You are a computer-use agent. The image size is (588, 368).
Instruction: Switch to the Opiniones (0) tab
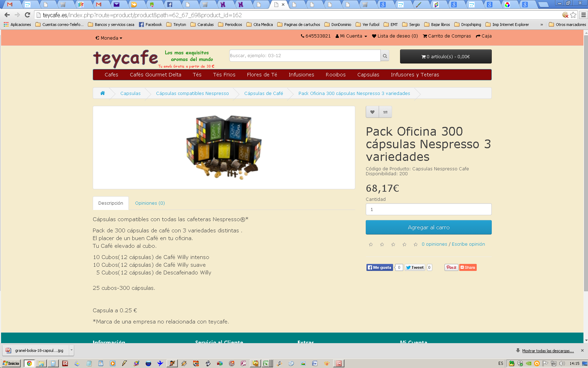click(x=150, y=203)
